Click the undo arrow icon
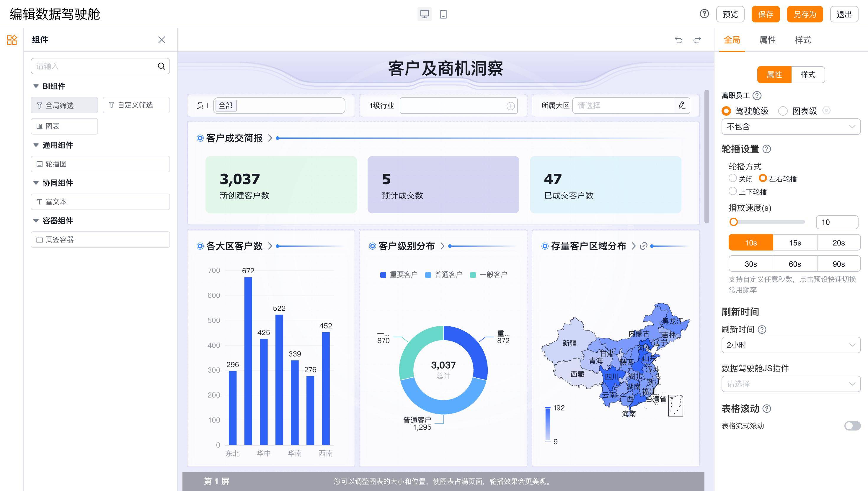 pyautogui.click(x=678, y=40)
